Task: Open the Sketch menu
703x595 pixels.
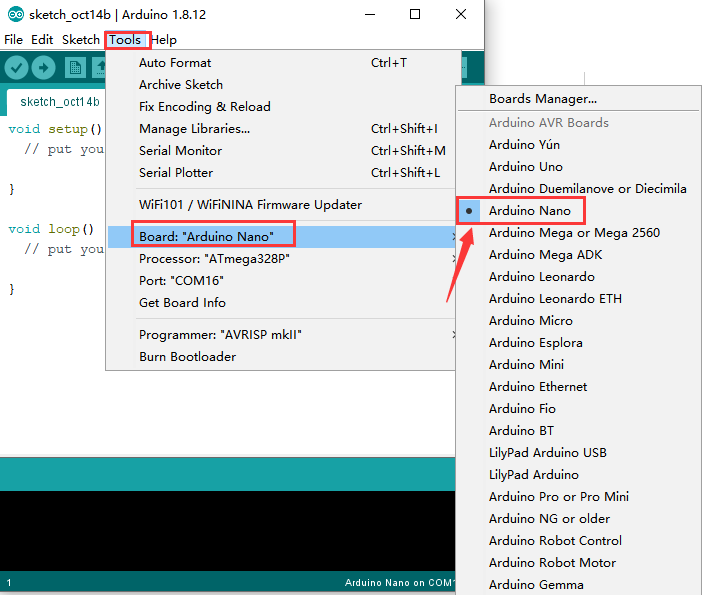Action: point(80,40)
